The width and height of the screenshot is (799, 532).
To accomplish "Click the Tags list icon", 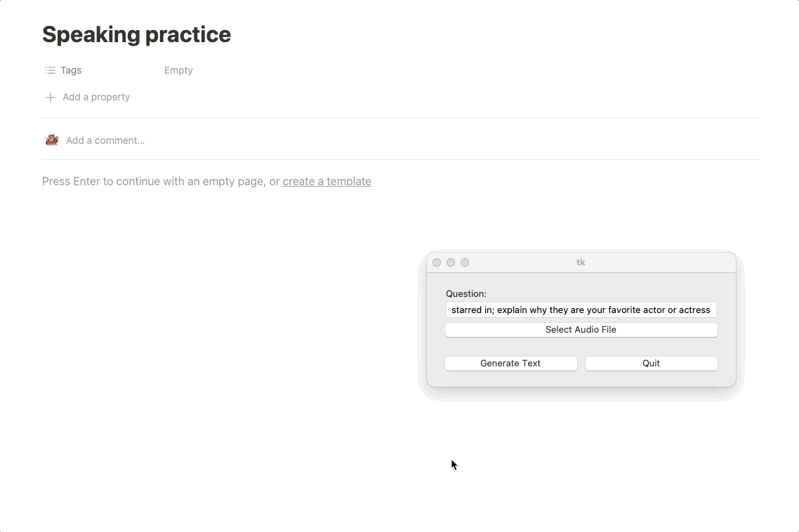I will point(50,70).
